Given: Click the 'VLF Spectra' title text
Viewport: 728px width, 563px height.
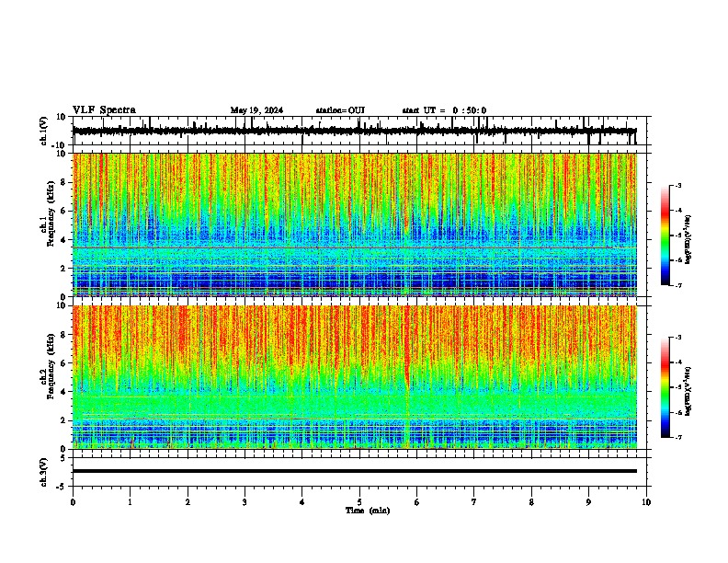Looking at the screenshot, I should point(104,110).
